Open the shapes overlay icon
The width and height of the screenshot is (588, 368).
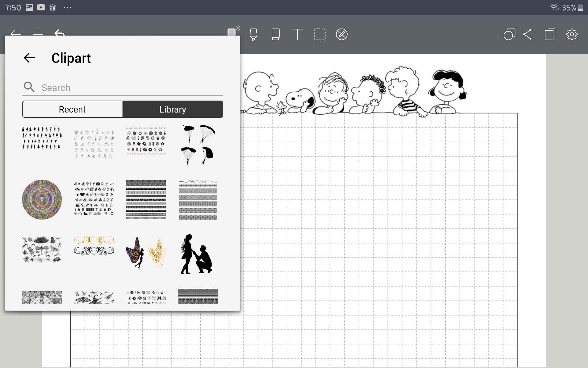click(x=509, y=34)
